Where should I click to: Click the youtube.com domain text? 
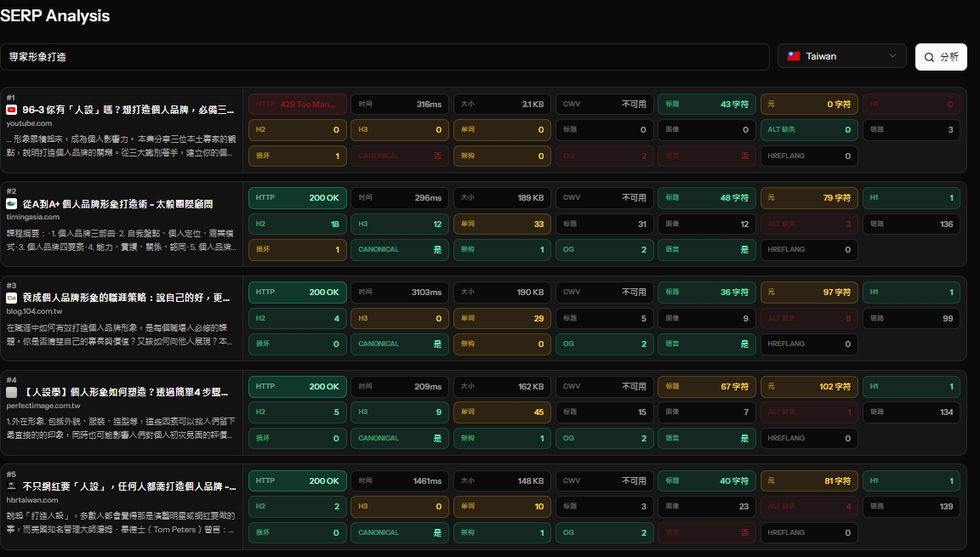click(x=30, y=123)
